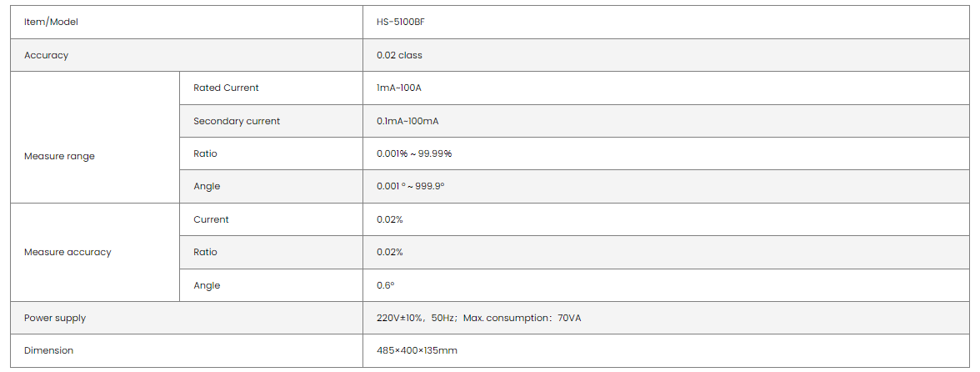Click Ratio under Measure range
980x372 pixels.
pos(205,153)
